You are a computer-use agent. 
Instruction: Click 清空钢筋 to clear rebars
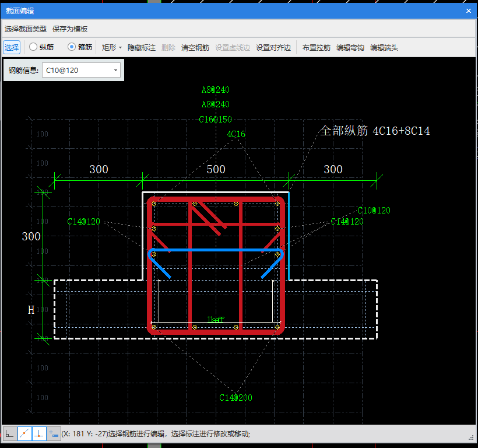(x=195, y=48)
